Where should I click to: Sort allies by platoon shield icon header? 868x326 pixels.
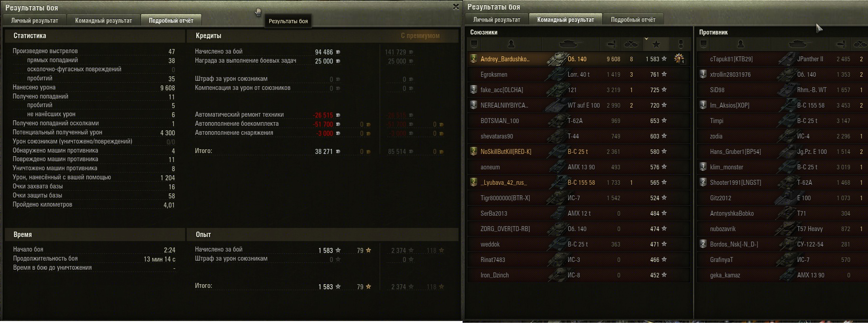[474, 44]
